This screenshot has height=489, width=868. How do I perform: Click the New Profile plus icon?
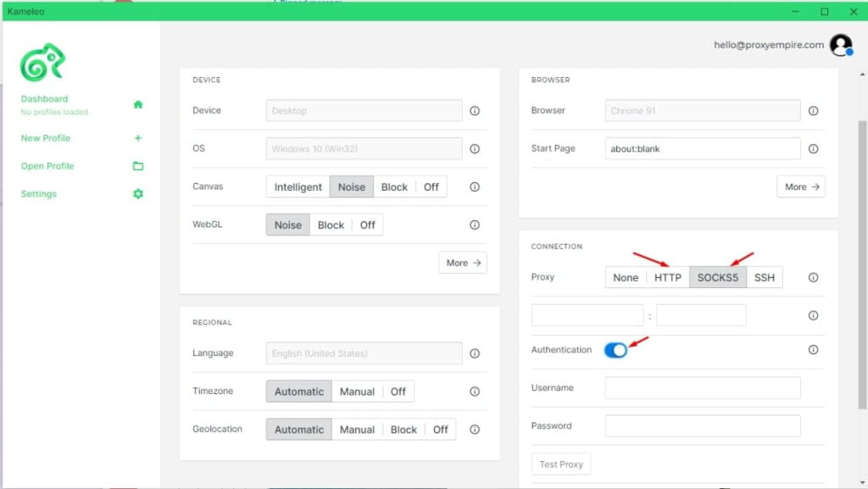coord(138,138)
